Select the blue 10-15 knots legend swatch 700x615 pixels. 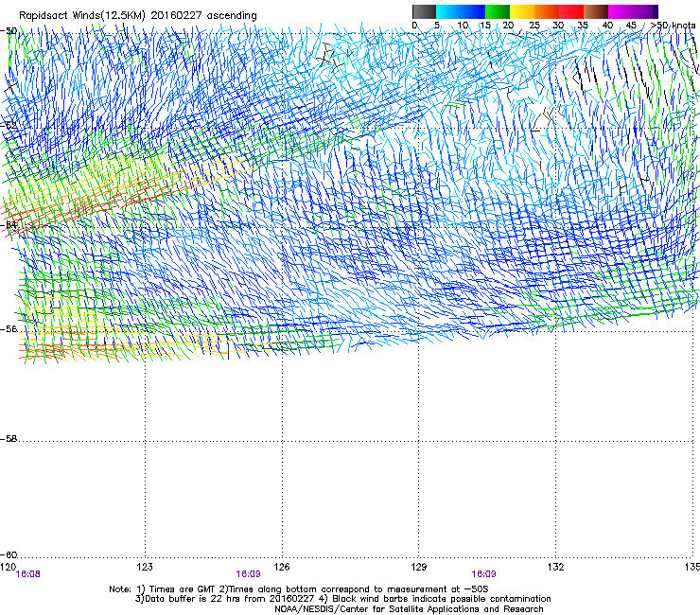(x=473, y=11)
